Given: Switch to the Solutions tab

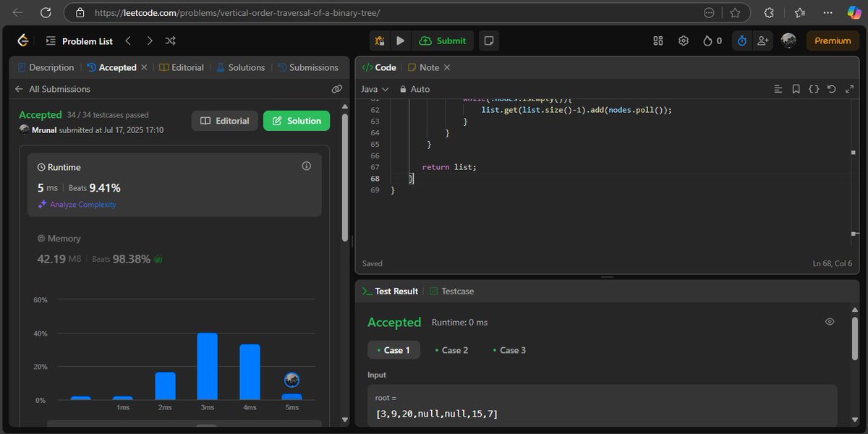Looking at the screenshot, I should [240, 67].
